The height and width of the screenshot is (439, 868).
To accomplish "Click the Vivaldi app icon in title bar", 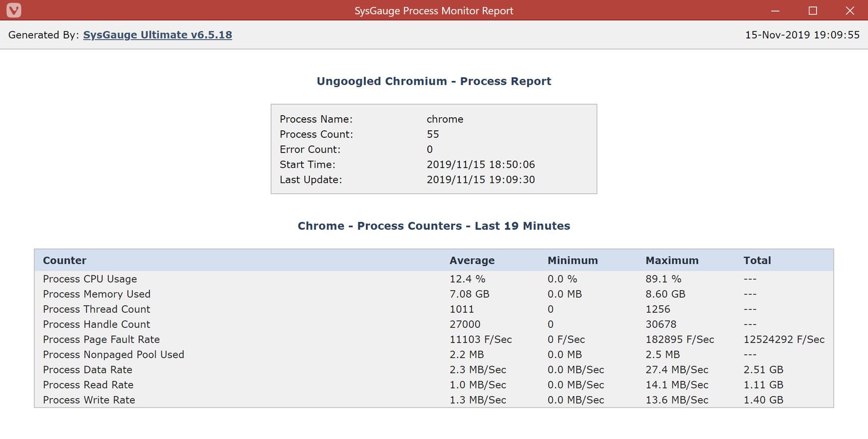I will [x=14, y=10].
